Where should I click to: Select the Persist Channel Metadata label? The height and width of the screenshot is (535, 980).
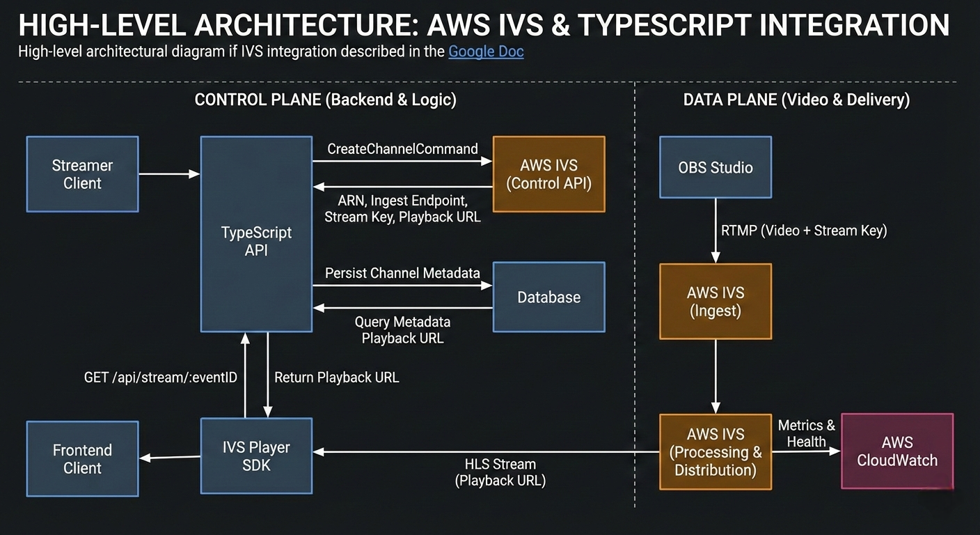[x=402, y=273]
